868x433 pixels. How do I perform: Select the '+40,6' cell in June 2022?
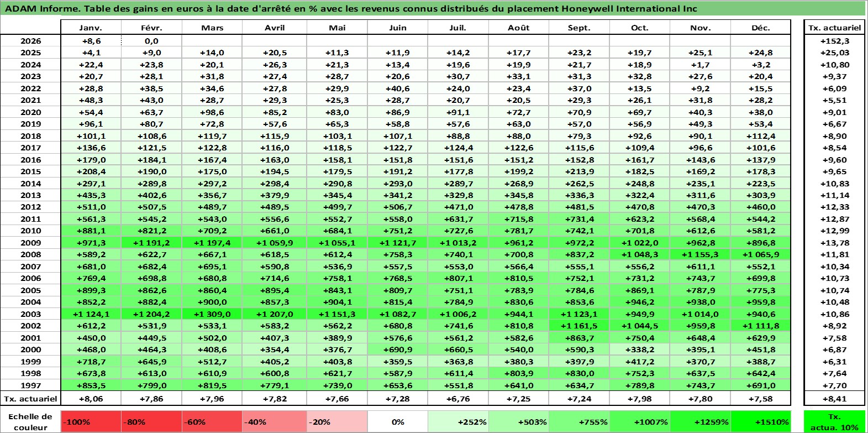click(x=398, y=88)
